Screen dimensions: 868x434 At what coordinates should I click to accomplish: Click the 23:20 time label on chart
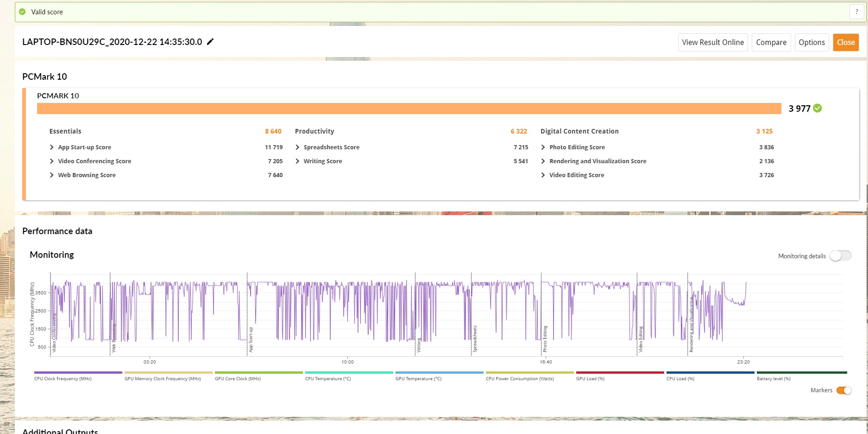point(743,362)
